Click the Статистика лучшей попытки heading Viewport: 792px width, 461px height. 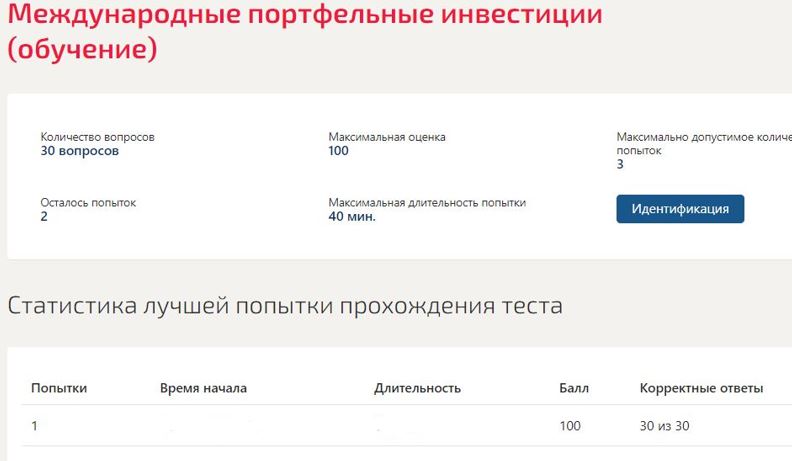point(285,306)
